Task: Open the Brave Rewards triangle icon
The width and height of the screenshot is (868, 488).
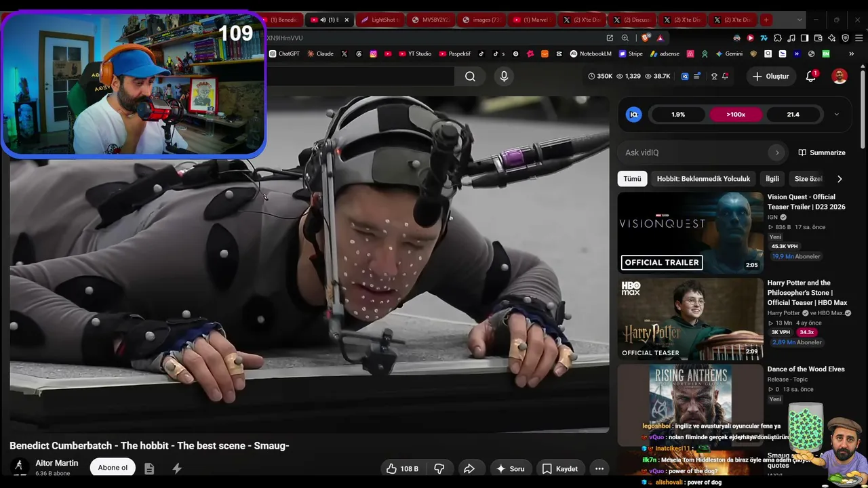Action: point(660,38)
